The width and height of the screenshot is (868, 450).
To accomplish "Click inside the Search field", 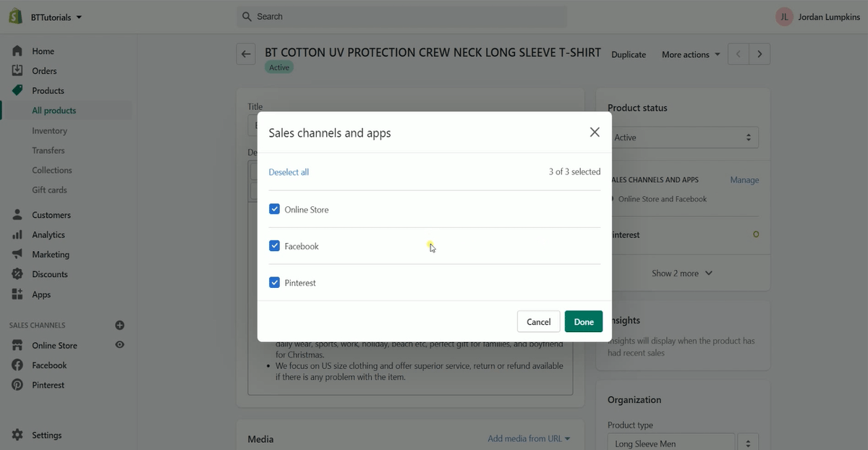I will (401, 16).
